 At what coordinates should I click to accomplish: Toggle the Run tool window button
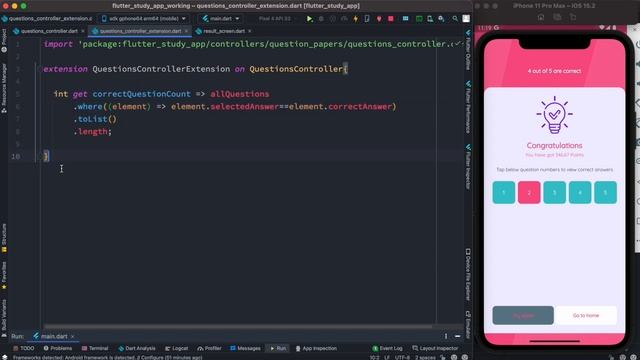[x=278, y=348]
